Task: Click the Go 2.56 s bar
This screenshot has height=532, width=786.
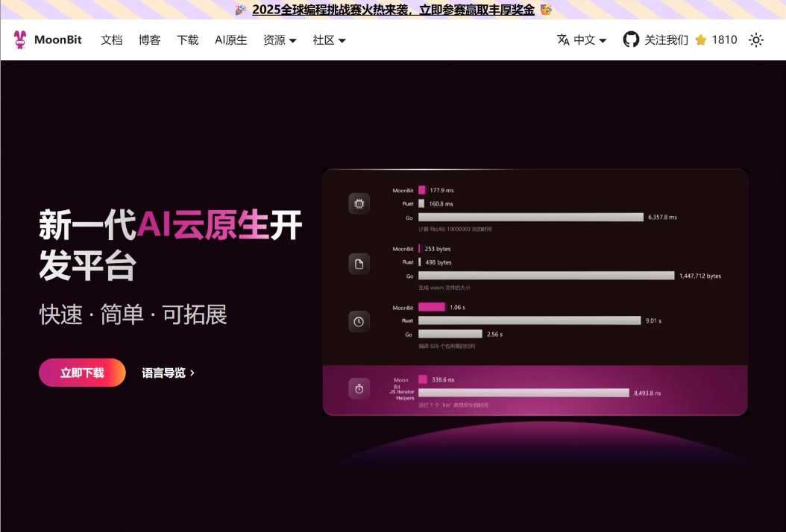Action: [x=450, y=334]
